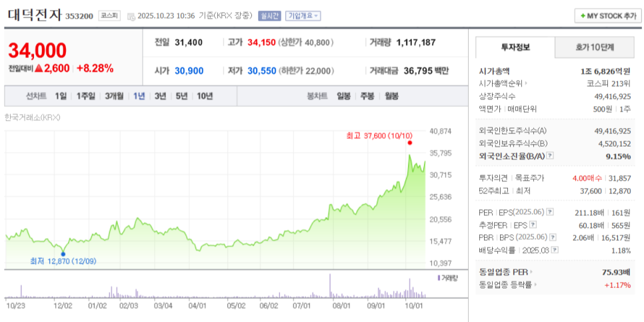Click MY STOCK 추가 button
This screenshot has width=644, height=322.
(x=608, y=16)
